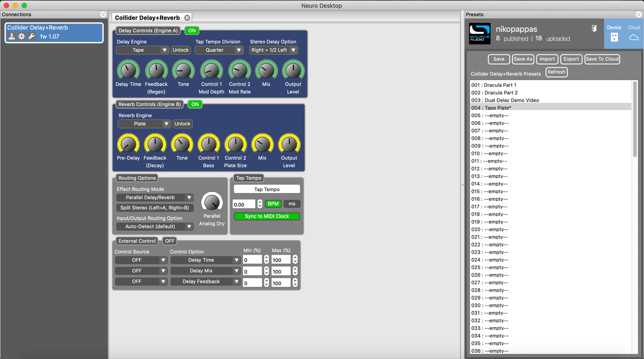644x359 pixels.
Task: Click the Import presets button
Action: [547, 59]
